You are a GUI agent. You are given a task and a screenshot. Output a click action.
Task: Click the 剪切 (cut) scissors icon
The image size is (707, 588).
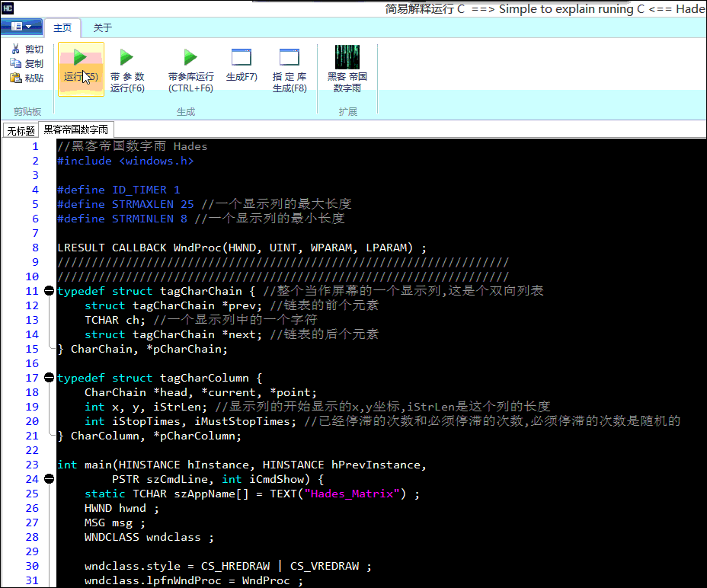[x=16, y=49]
